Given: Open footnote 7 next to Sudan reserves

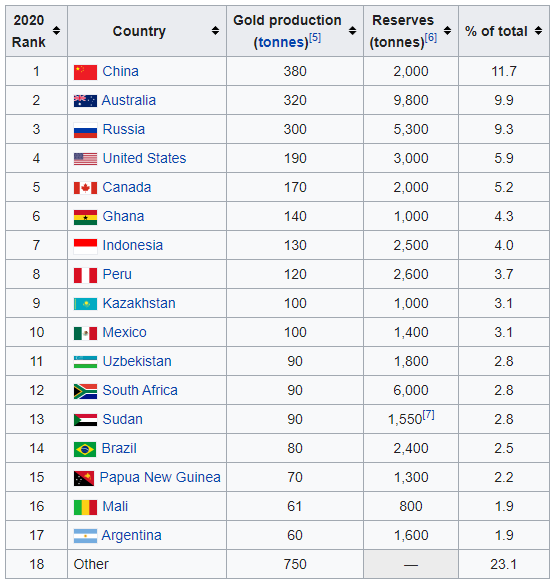Looking at the screenshot, I should point(428,415).
